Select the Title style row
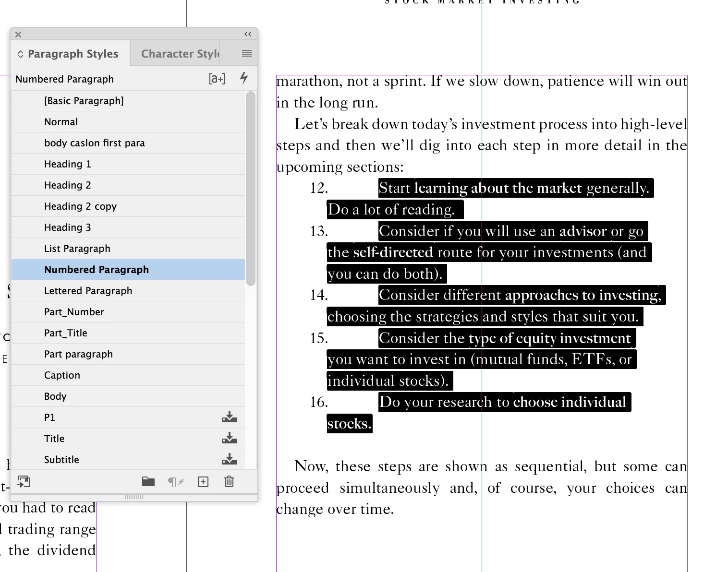This screenshot has height=572, width=728. tap(128, 439)
